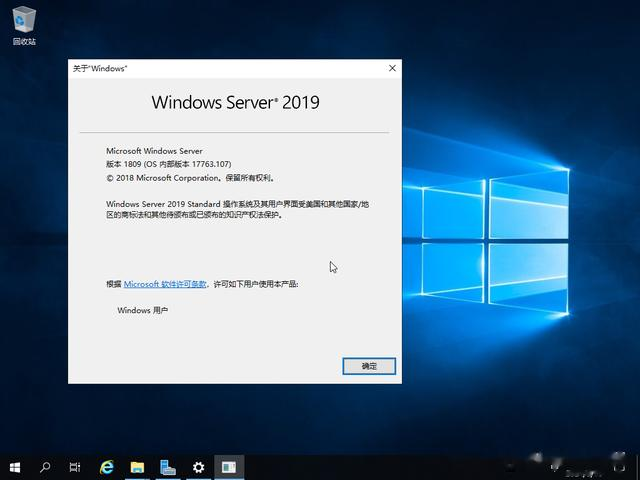Click the 确定 button

click(369, 366)
